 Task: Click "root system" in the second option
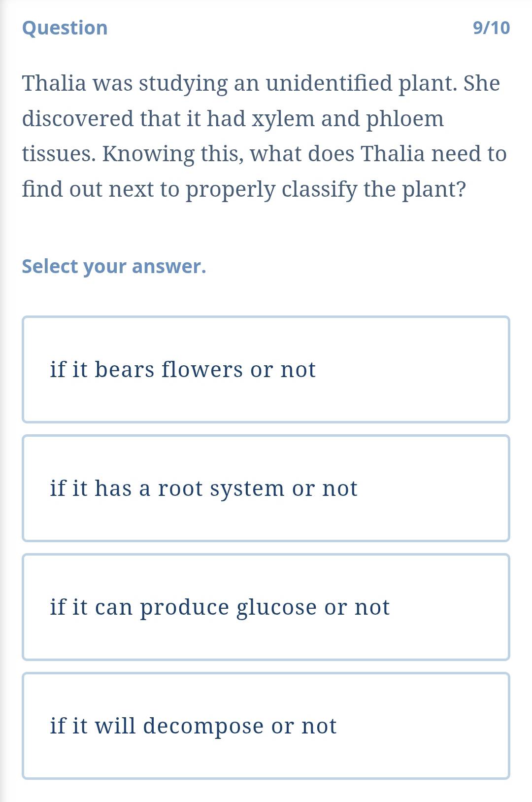[221, 488]
